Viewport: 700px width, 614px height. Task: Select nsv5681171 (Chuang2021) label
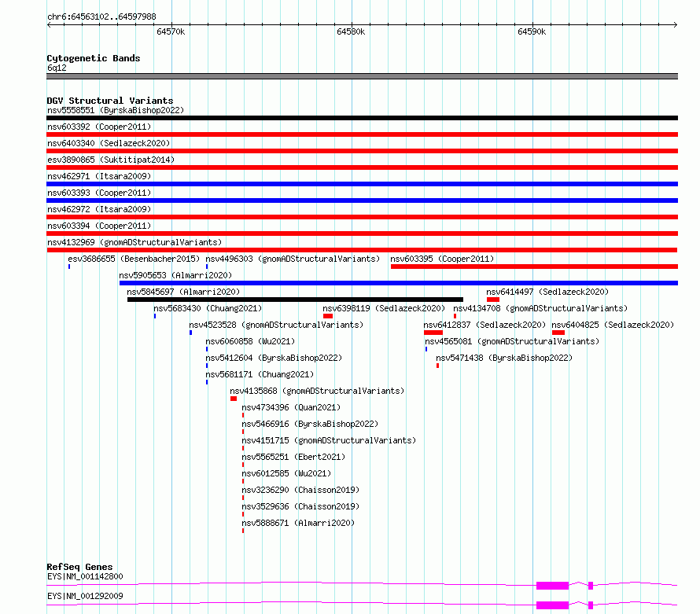point(260,374)
